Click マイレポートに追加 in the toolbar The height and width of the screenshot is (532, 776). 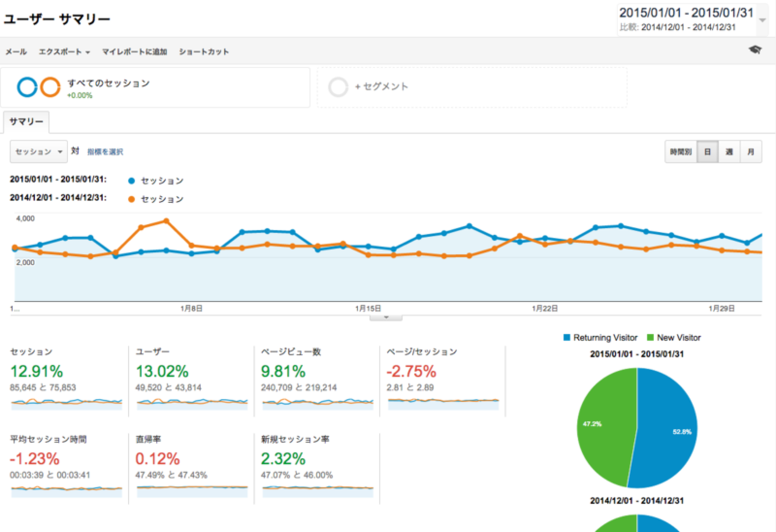pyautogui.click(x=134, y=52)
